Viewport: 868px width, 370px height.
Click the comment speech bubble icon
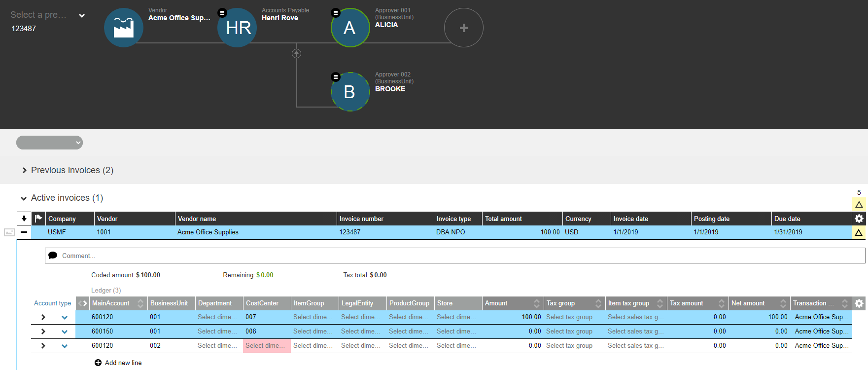pyautogui.click(x=53, y=256)
